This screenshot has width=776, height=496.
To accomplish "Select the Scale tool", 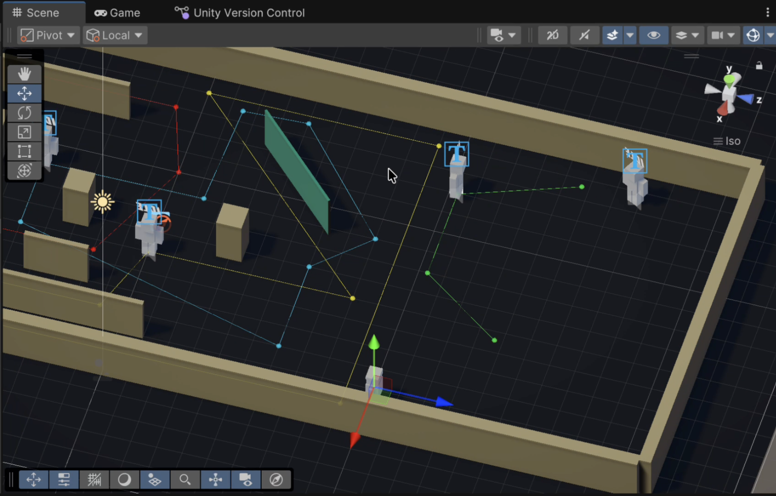I will click(x=24, y=132).
